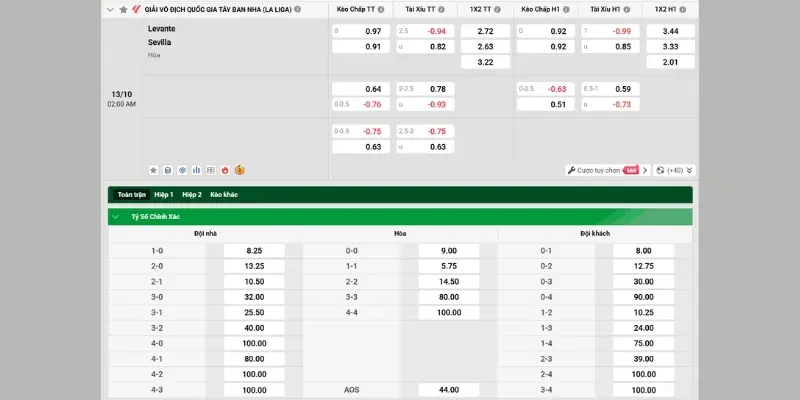
Task: Select under odds 0.82 full time
Action: click(426, 46)
